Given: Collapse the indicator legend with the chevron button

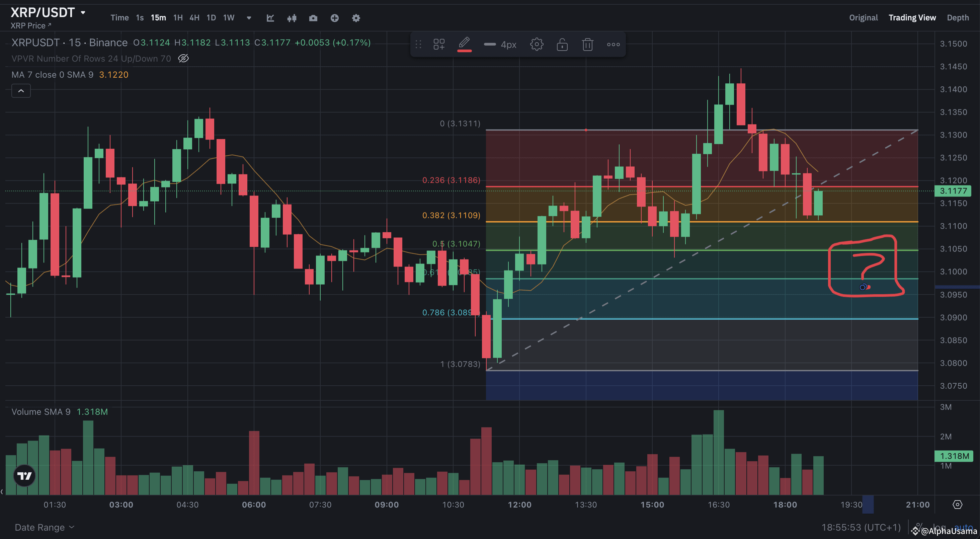Looking at the screenshot, I should point(21,91).
